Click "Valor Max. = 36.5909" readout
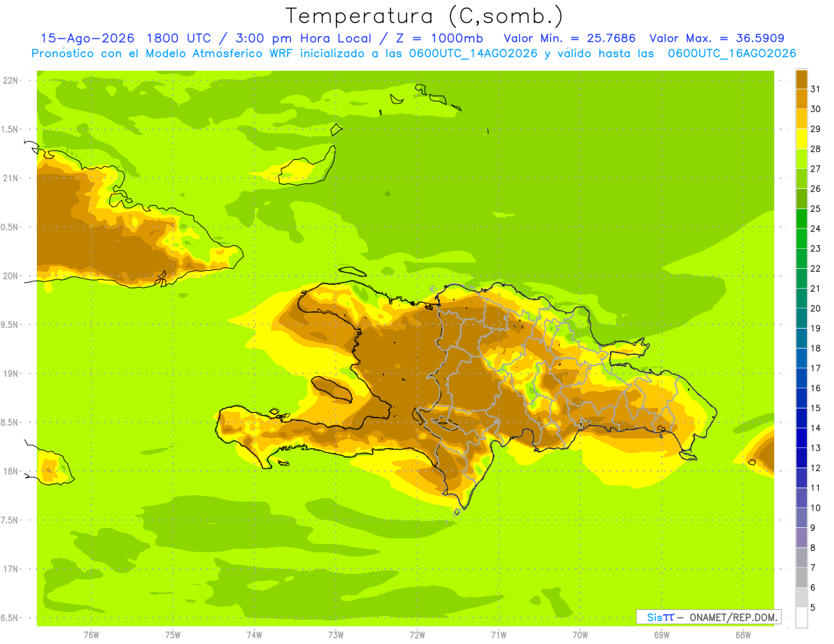Screen dimensions: 834x644 (x=717, y=38)
